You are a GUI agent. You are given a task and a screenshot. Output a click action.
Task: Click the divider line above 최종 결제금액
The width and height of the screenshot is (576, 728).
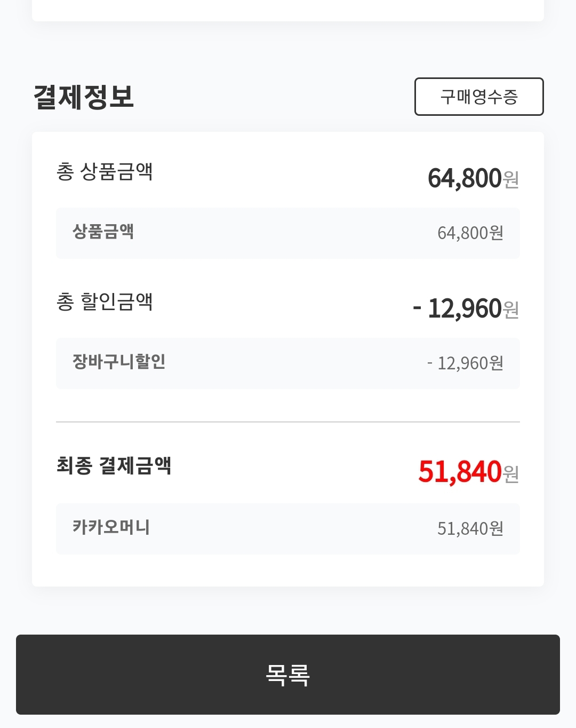coord(288,422)
